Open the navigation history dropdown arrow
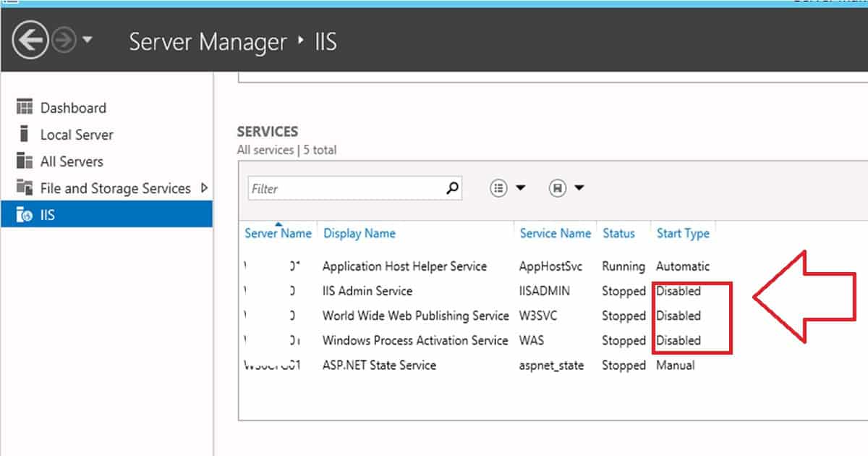 point(87,40)
